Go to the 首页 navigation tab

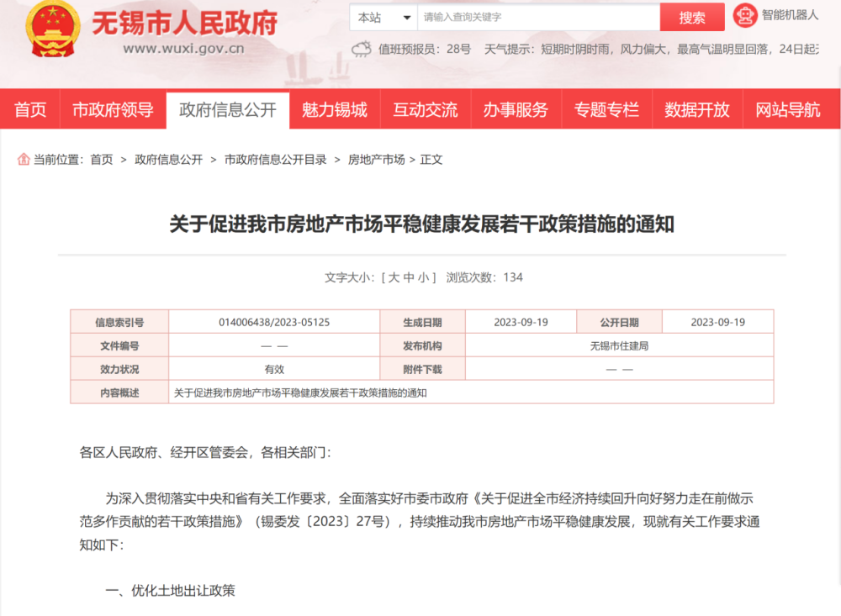[30, 109]
